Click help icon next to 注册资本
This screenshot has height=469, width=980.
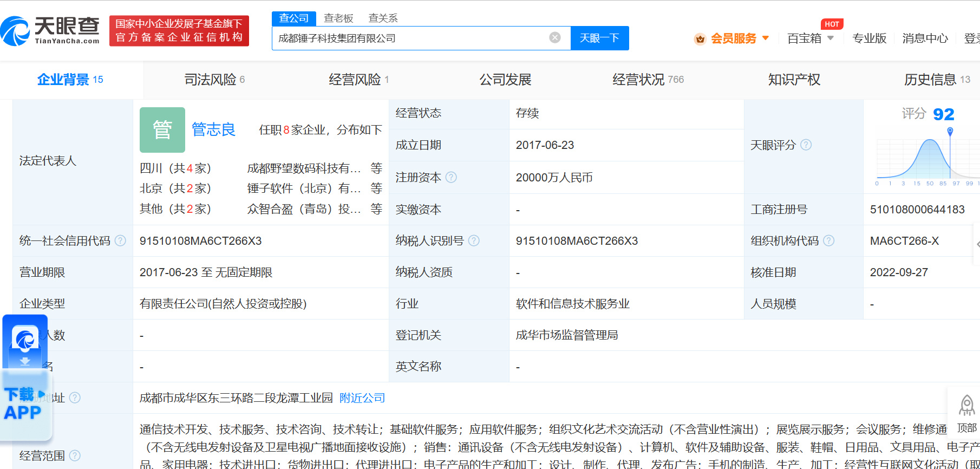pyautogui.click(x=451, y=177)
